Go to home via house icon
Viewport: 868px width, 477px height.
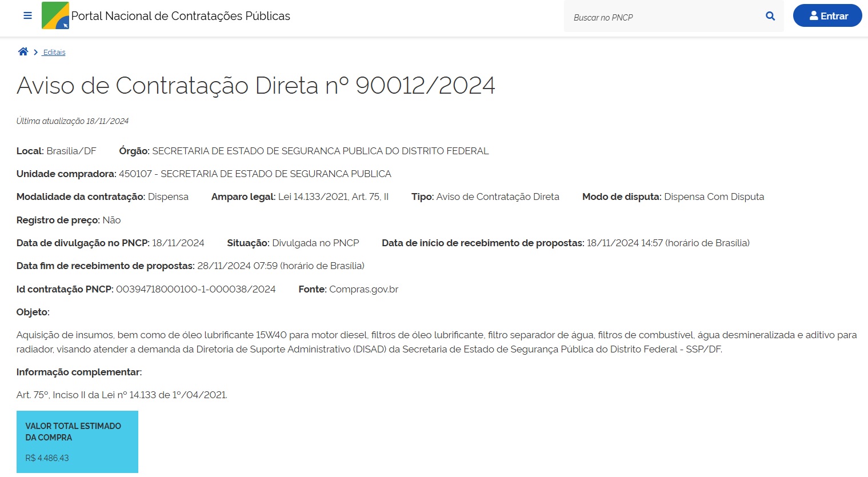point(23,52)
